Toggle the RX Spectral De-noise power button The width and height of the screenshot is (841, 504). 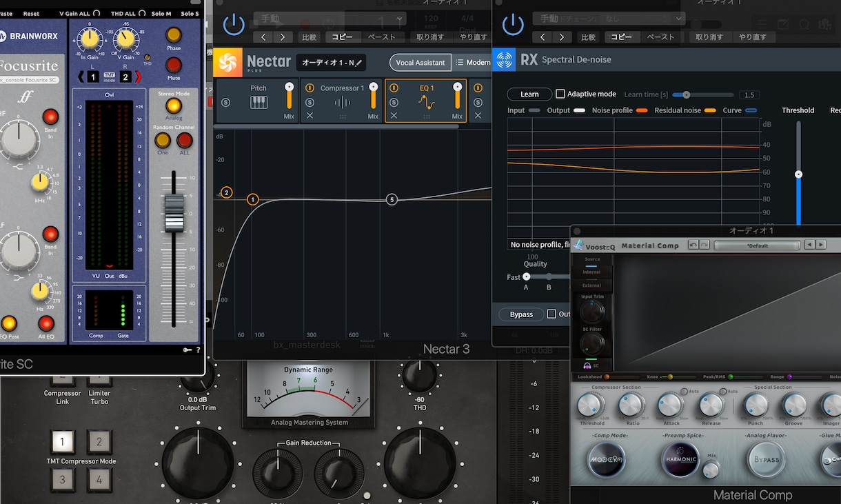(x=512, y=24)
